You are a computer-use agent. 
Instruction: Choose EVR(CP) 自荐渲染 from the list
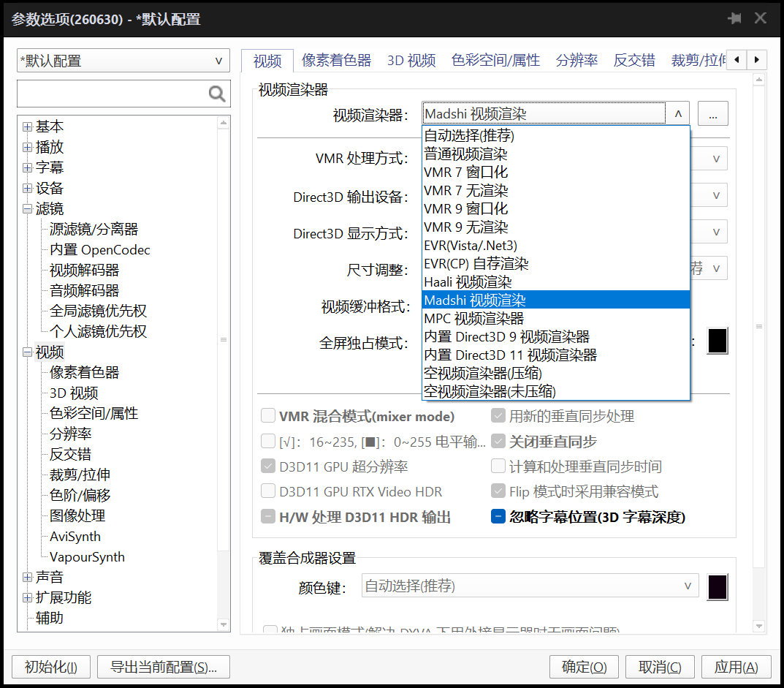[556, 264]
